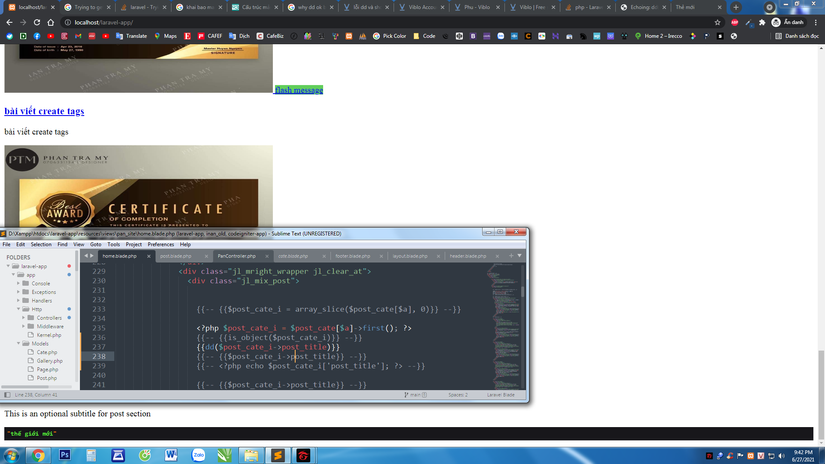Open Photoshop from the taskbar
825x464 pixels.
pos(65,455)
